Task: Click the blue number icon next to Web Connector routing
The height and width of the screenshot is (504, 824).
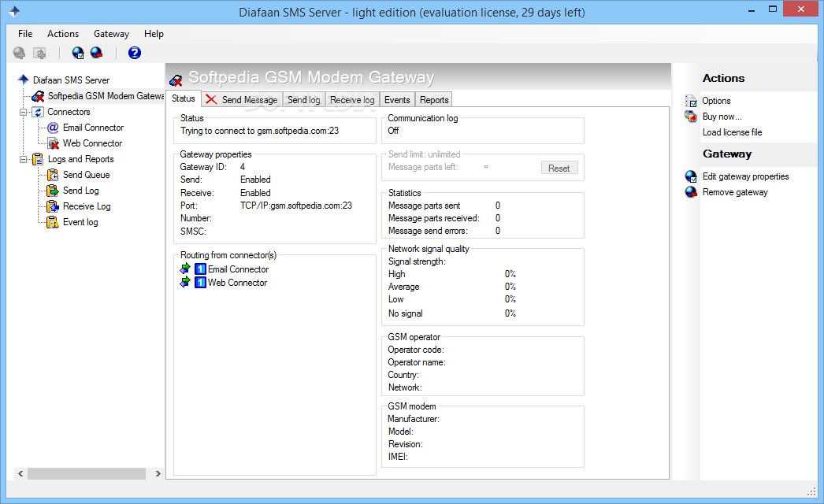Action: pos(200,282)
